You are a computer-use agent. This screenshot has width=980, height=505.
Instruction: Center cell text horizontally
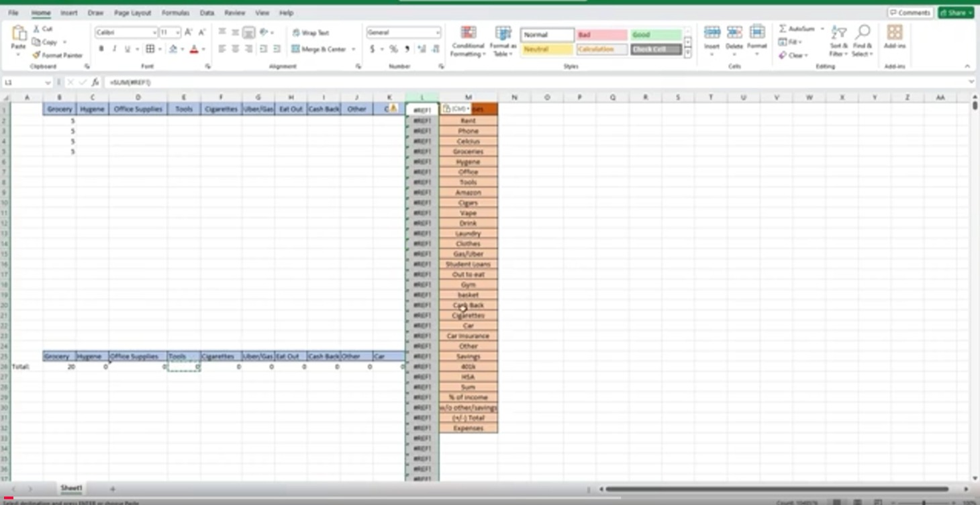coord(236,49)
